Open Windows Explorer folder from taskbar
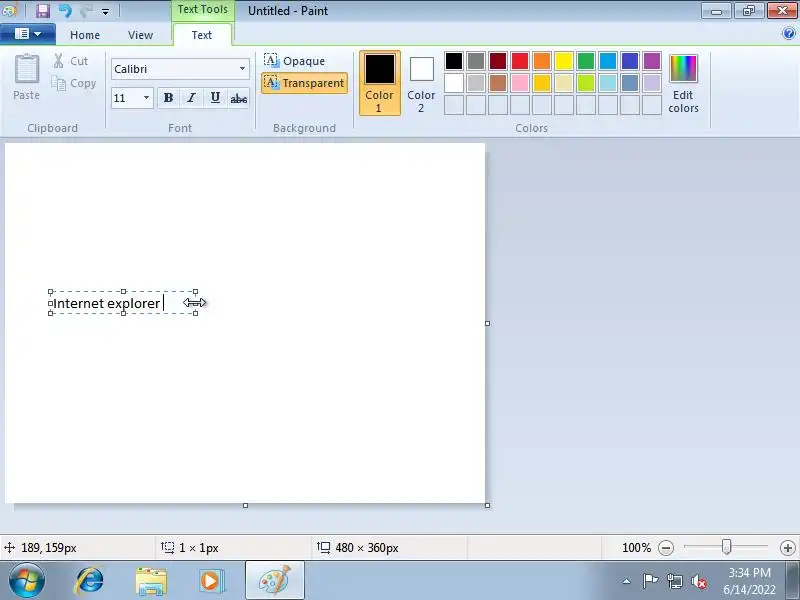Screen dimensions: 800x600 151,581
